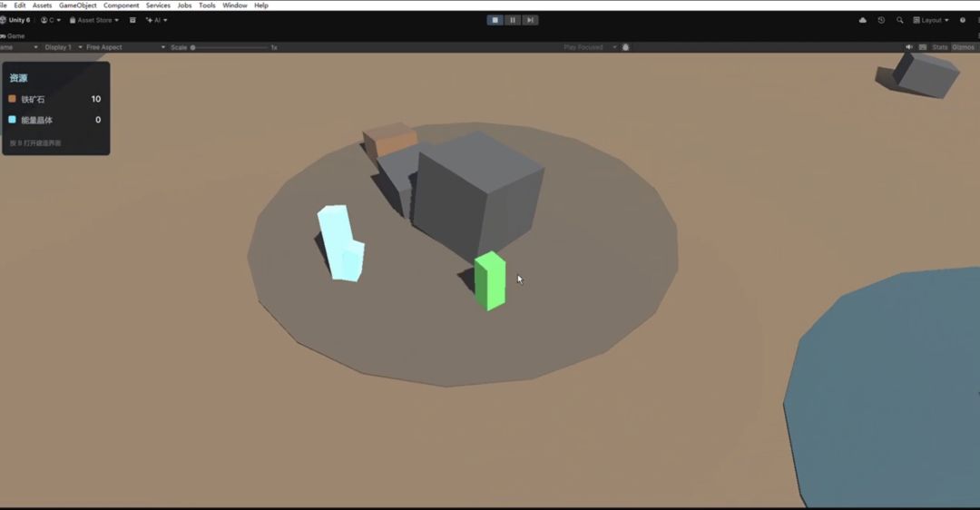Open the Services menu

pyautogui.click(x=158, y=5)
